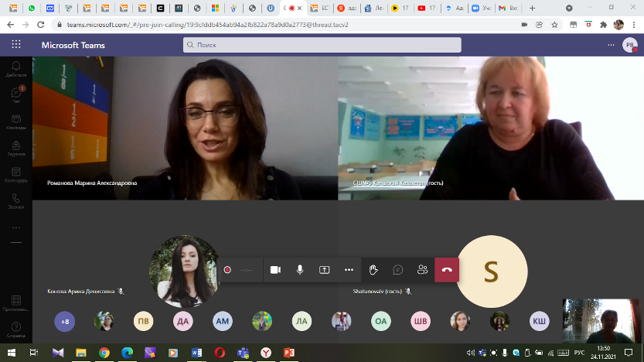Show the meeting chat panel
Image resolution: width=644 pixels, height=362 pixels.
[x=398, y=270]
